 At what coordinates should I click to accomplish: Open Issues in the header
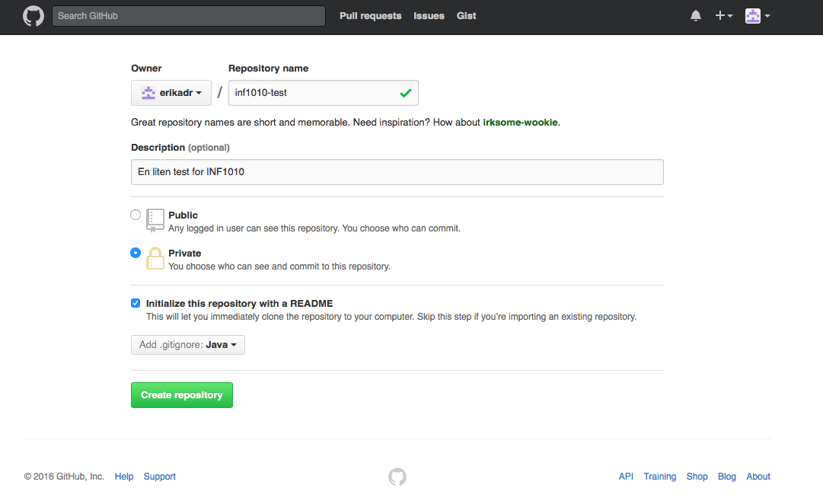[x=429, y=16]
